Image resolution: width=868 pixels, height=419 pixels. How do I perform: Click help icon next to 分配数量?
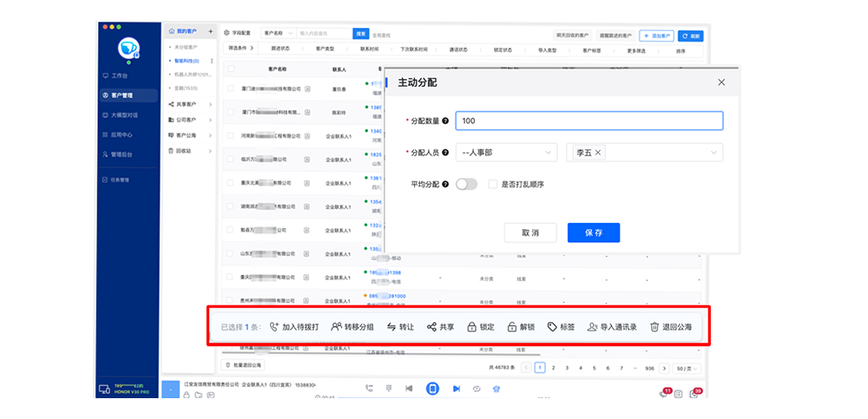coord(445,121)
